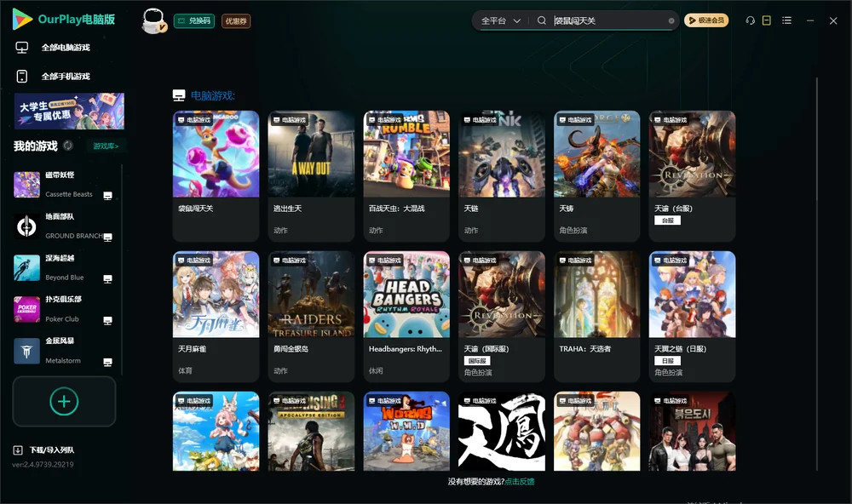852x504 pixels.
Task: Click the PC icon beside Poker Club
Action: point(107,321)
